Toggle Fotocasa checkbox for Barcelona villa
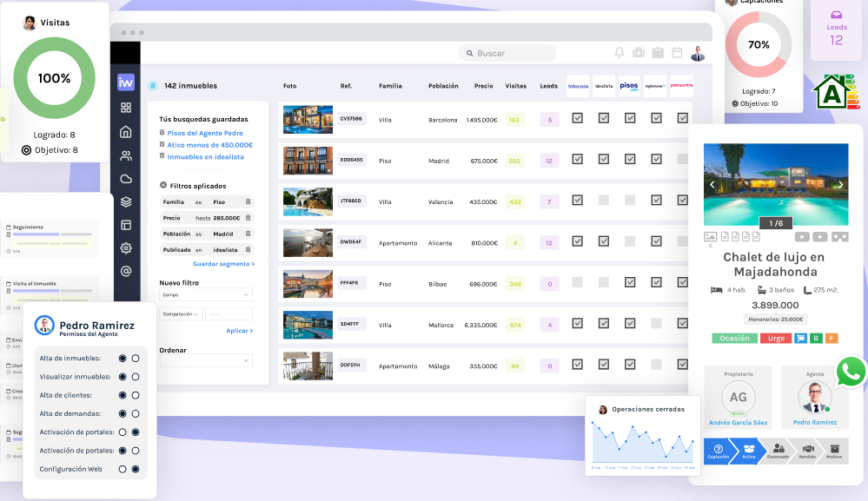 coord(577,118)
